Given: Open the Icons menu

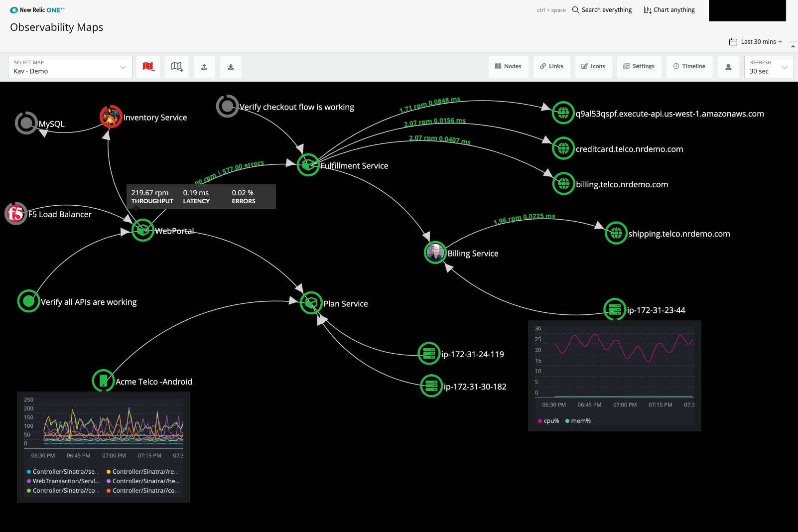Looking at the screenshot, I should 593,66.
